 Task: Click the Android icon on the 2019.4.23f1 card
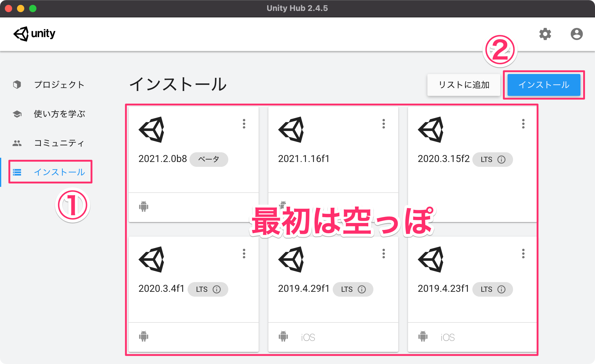pos(423,336)
